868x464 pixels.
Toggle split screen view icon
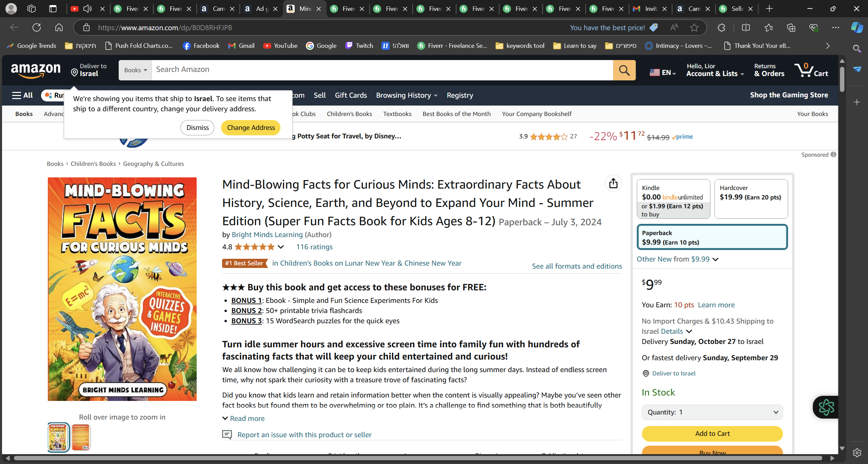coord(746,27)
